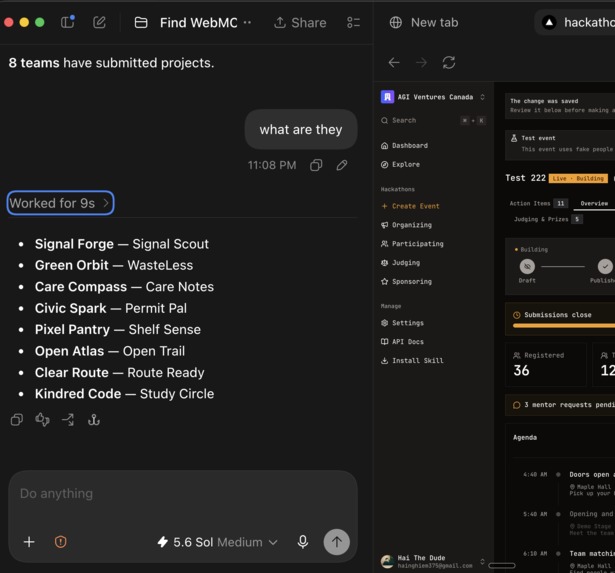This screenshot has height=573, width=615.
Task: Open the AGI Ventures Canada organization switcher
Action: click(433, 97)
